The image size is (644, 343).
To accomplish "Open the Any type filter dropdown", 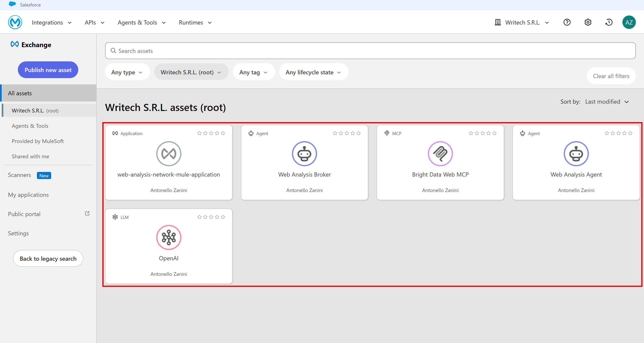I will tap(127, 72).
